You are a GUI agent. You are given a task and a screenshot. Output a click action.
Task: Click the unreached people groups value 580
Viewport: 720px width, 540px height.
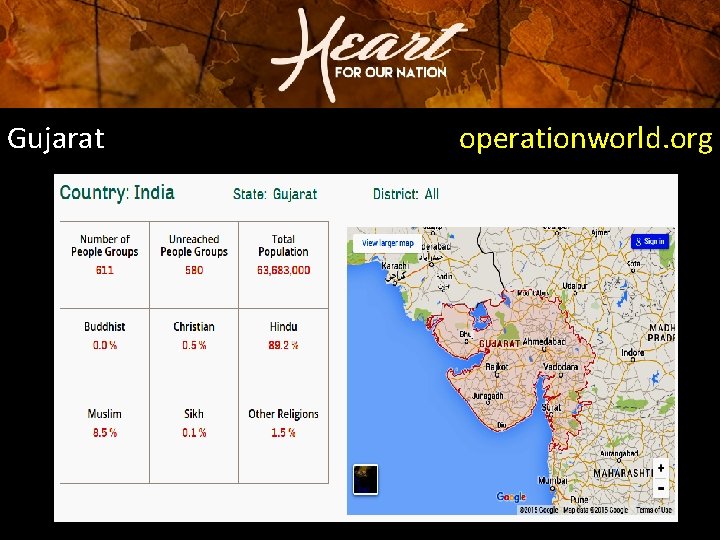click(x=194, y=270)
